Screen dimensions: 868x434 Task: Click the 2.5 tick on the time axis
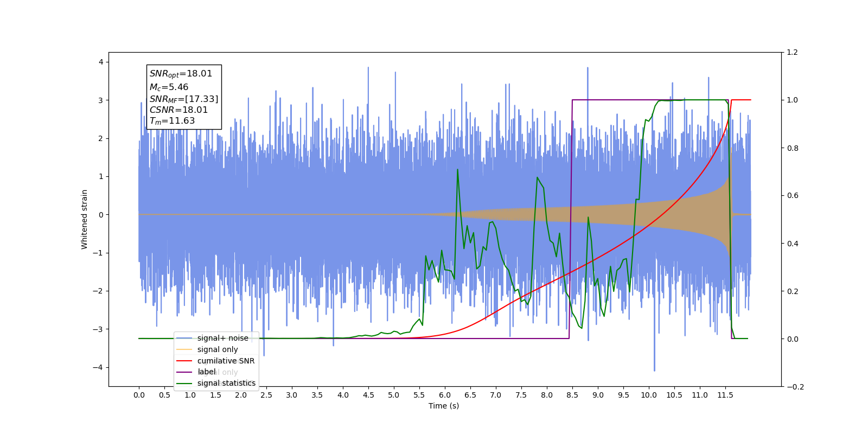click(266, 395)
